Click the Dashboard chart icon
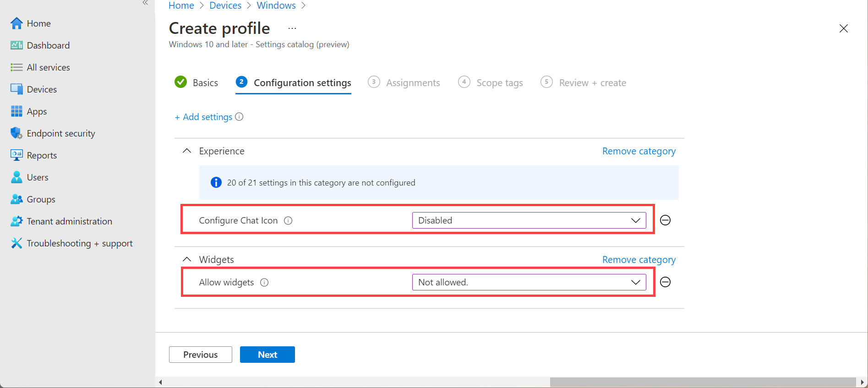 coord(17,45)
